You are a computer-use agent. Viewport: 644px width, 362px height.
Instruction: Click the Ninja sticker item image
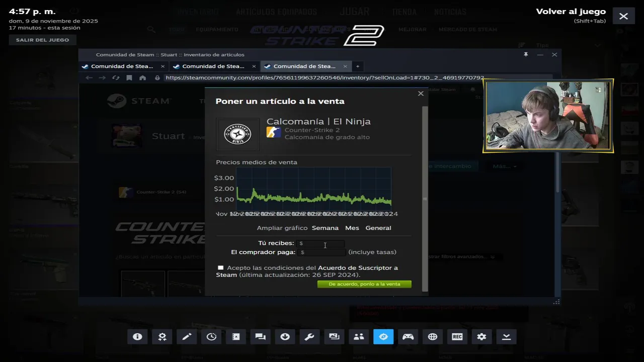[x=238, y=134]
